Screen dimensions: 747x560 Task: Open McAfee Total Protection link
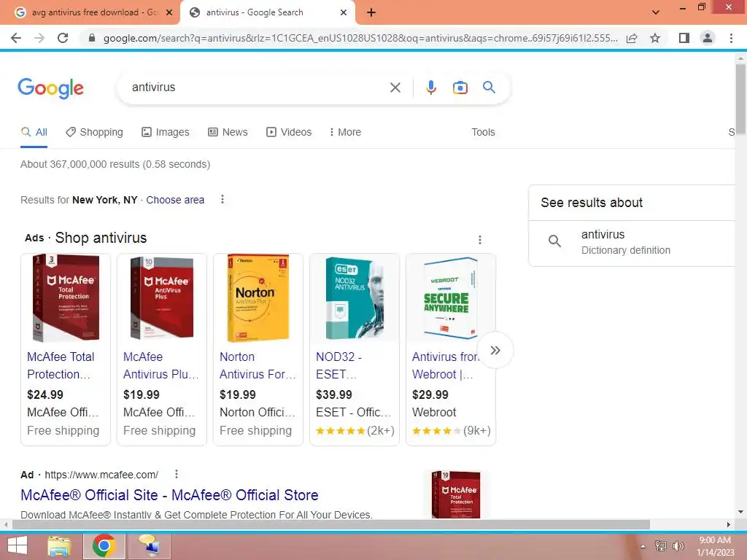point(61,365)
